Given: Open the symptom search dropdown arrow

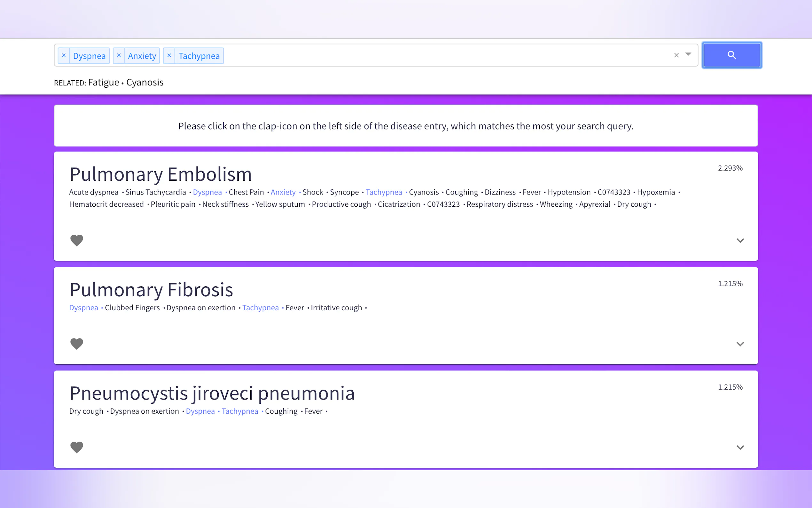Looking at the screenshot, I should pyautogui.click(x=688, y=54).
